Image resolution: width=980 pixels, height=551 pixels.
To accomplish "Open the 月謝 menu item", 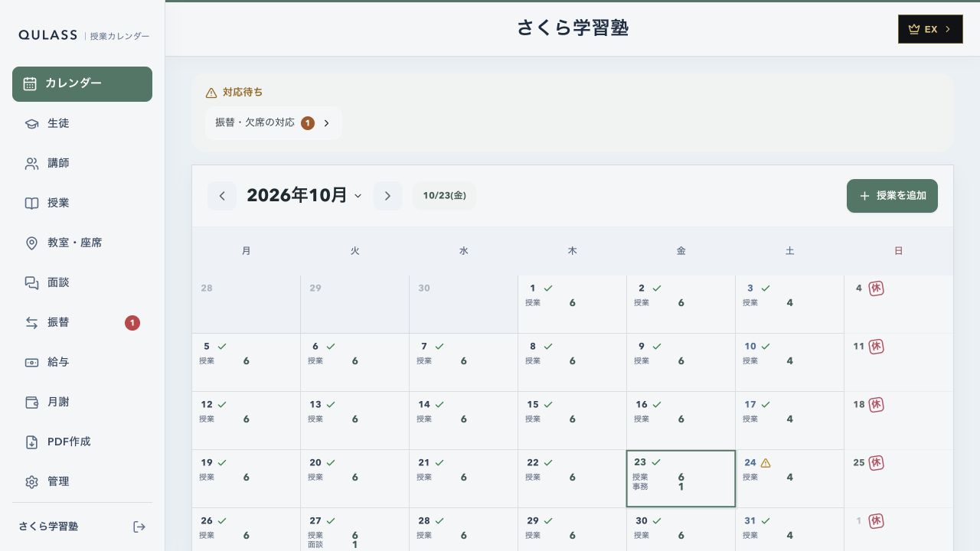I will pos(82,402).
